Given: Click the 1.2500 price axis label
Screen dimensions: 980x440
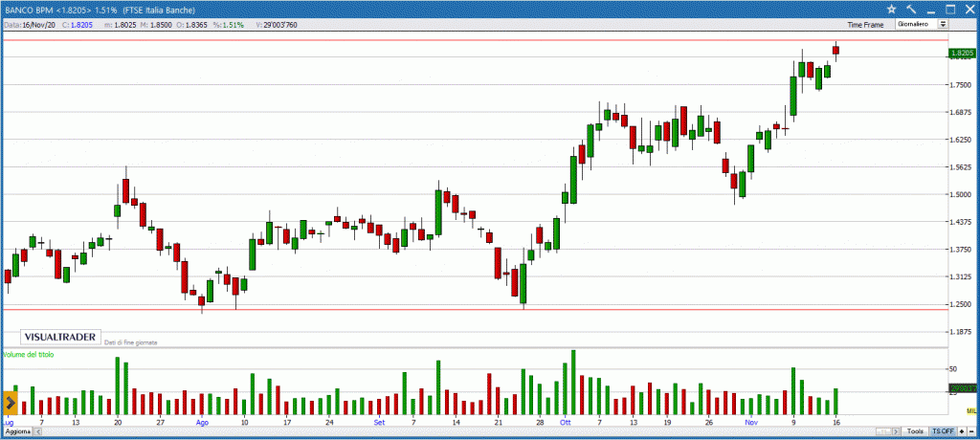Looking at the screenshot, I should click(960, 304).
